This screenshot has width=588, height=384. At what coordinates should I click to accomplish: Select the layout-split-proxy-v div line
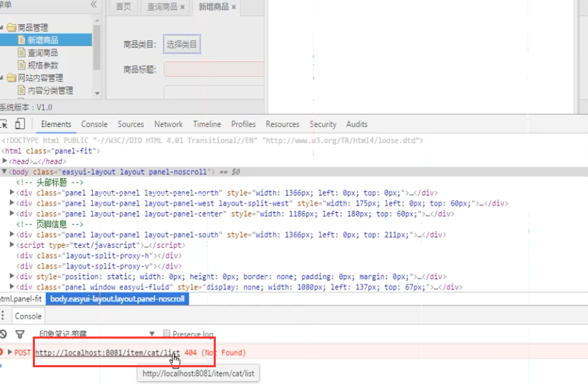click(x=99, y=266)
